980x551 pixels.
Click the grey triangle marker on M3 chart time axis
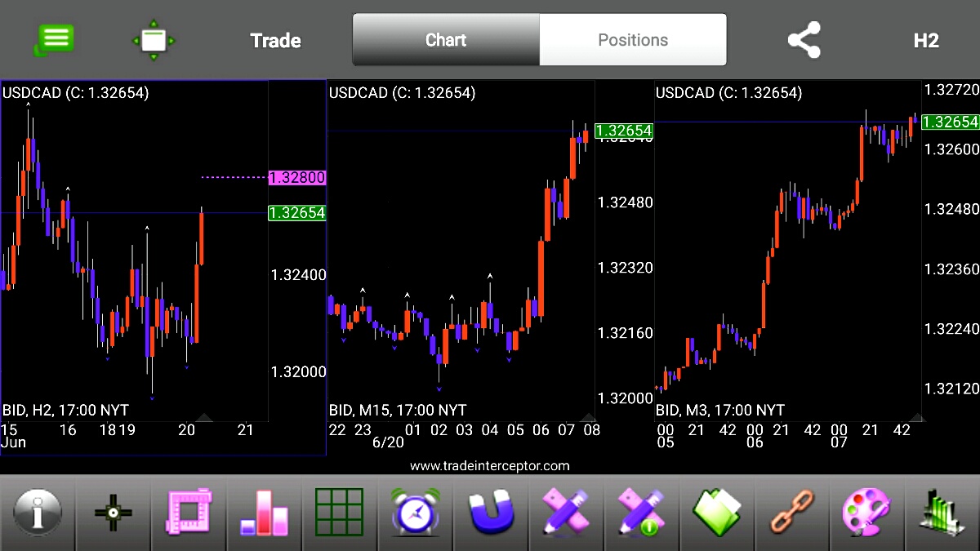[916, 417]
